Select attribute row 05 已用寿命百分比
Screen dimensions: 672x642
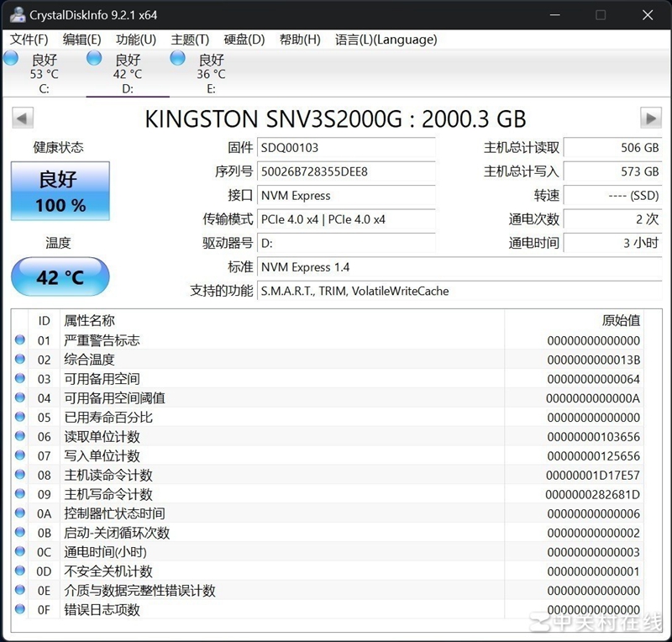[x=328, y=418]
